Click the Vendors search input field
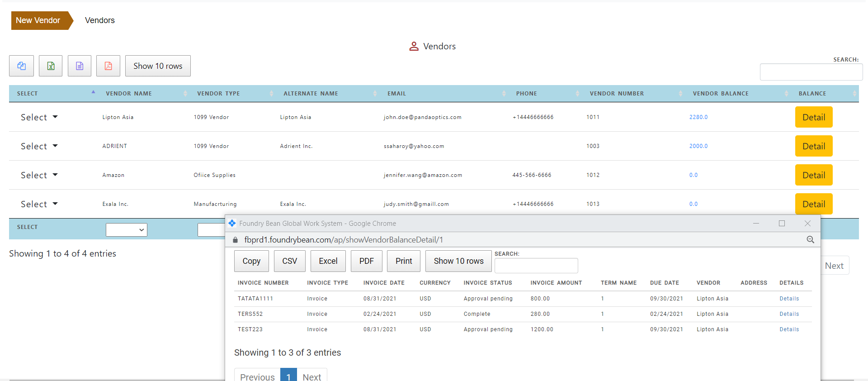The image size is (868, 381). click(811, 72)
